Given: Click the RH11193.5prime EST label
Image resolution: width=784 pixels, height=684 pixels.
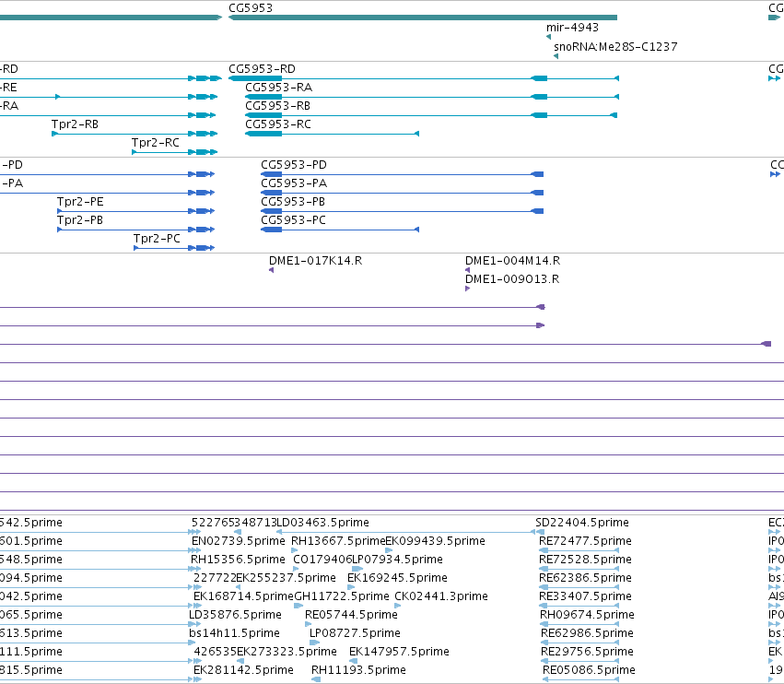Looking at the screenshot, I should pyautogui.click(x=358, y=670).
